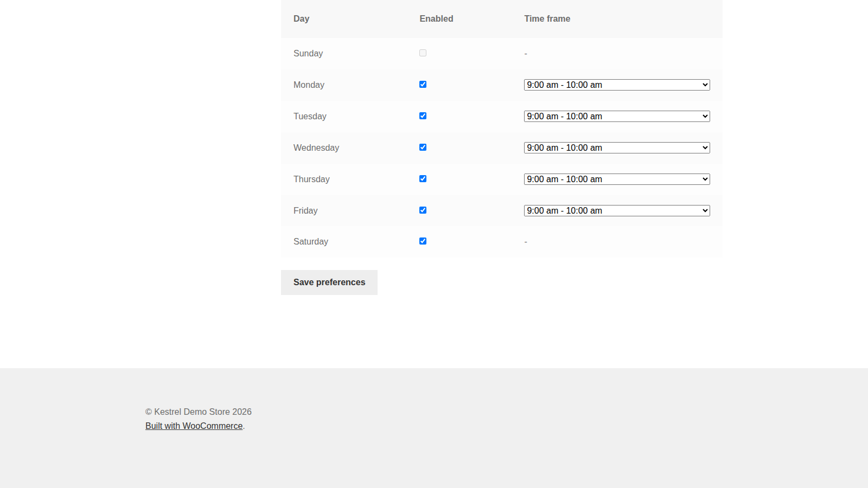Toggle Friday's enabled checkbox

click(x=423, y=210)
